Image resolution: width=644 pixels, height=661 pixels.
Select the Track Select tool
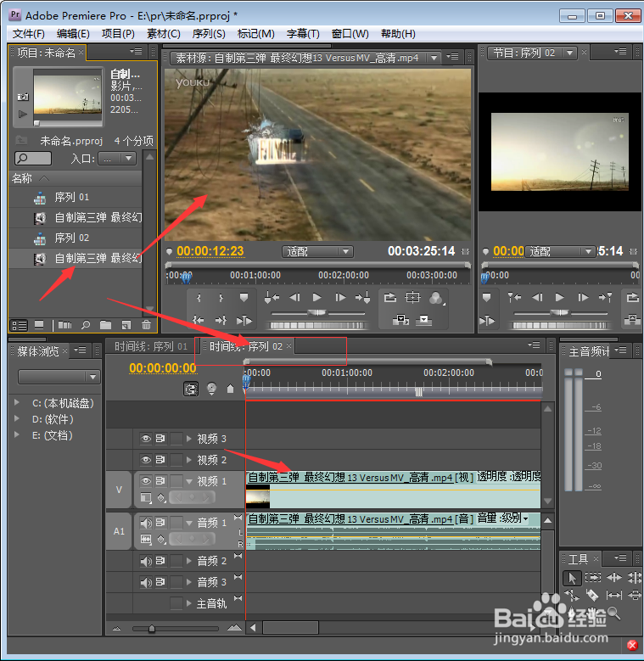coord(593,577)
